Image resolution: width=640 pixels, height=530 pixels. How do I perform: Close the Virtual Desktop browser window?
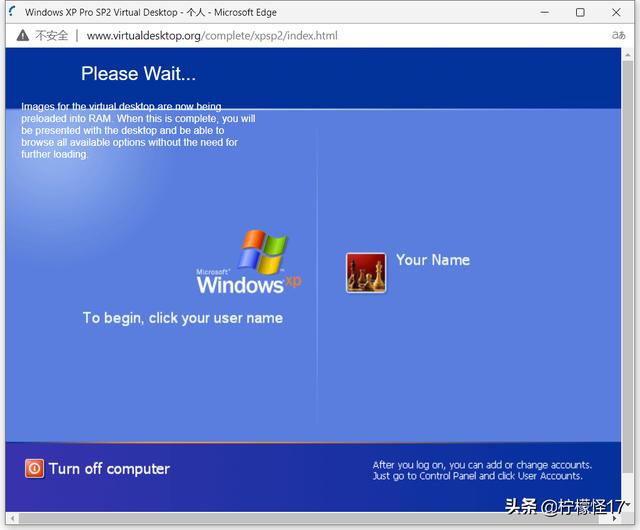pyautogui.click(x=618, y=12)
